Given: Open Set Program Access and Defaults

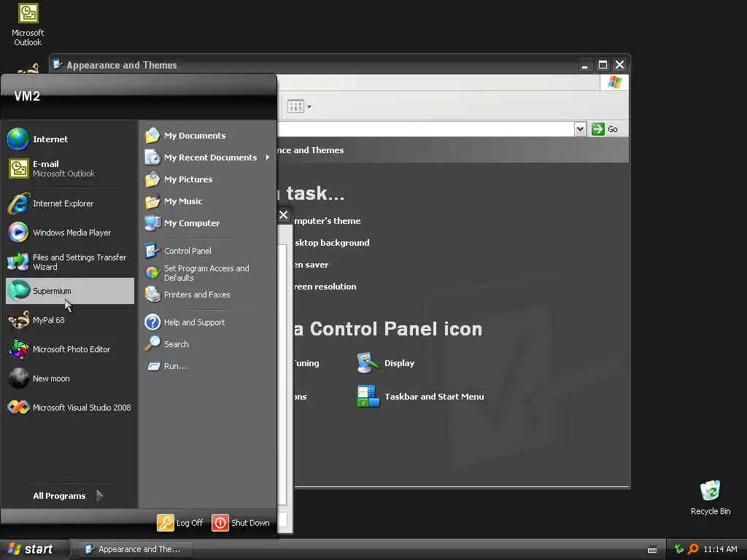Looking at the screenshot, I should pyautogui.click(x=208, y=273).
